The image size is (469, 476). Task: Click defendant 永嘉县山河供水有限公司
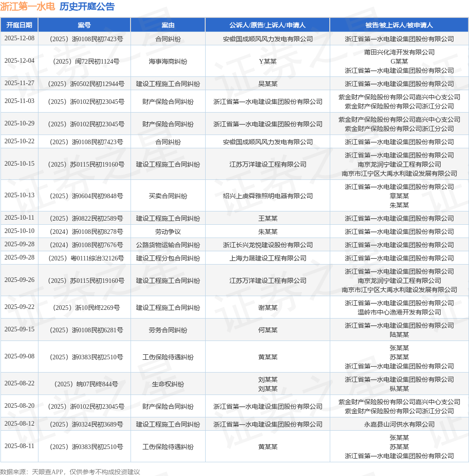(x=399, y=425)
